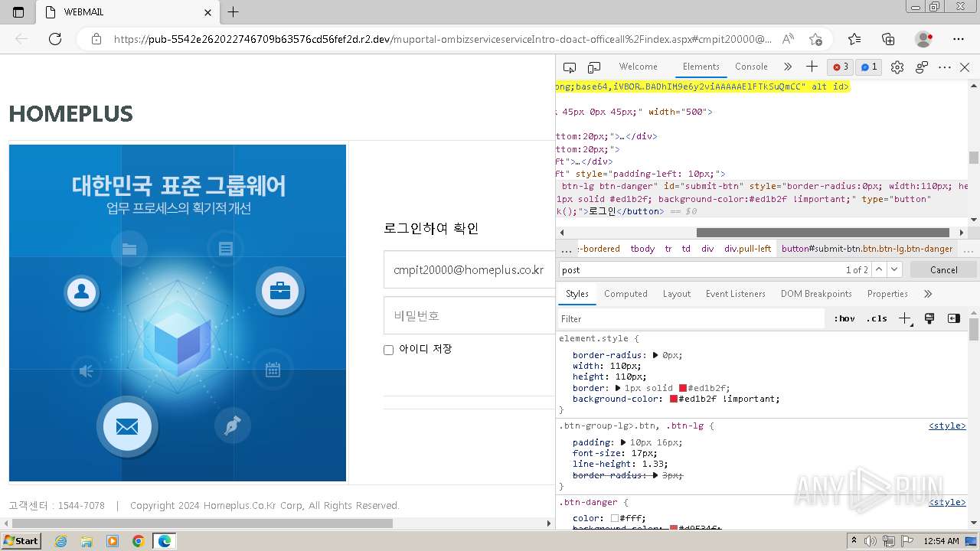Open Event Listeners tab
980x551 pixels.
(x=736, y=294)
